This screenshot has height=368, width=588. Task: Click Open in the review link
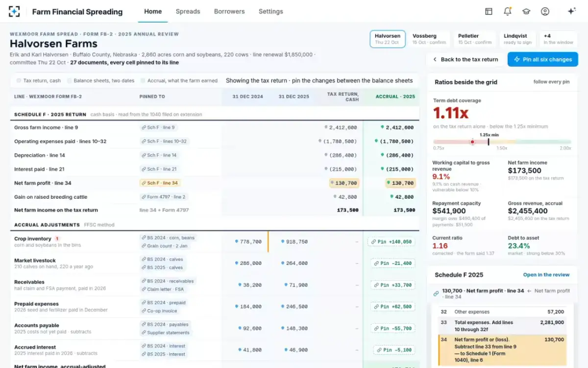click(546, 275)
